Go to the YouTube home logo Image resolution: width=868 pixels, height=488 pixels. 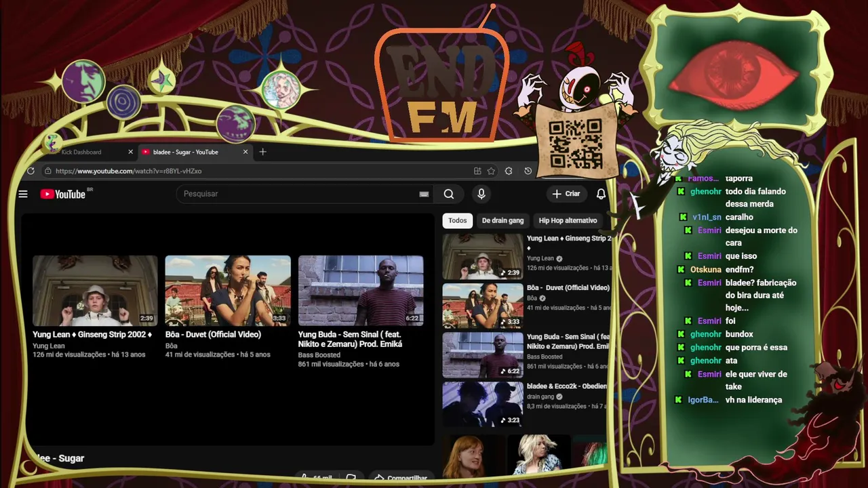click(62, 194)
